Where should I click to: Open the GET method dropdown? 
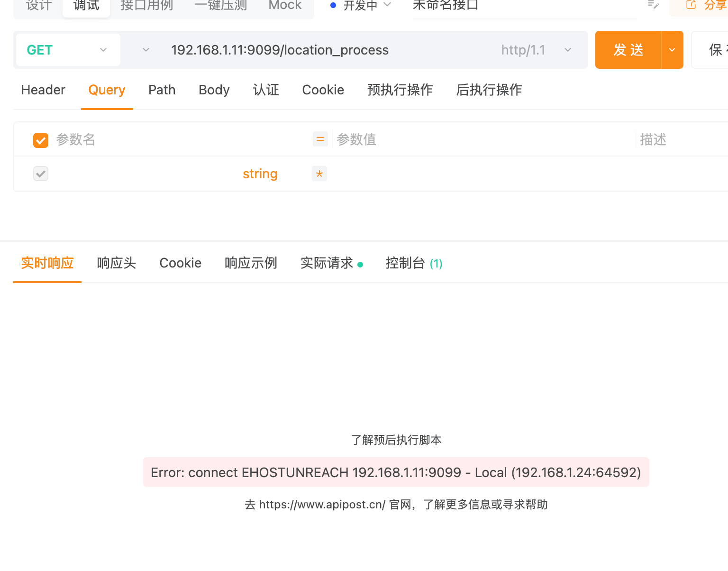(x=68, y=50)
